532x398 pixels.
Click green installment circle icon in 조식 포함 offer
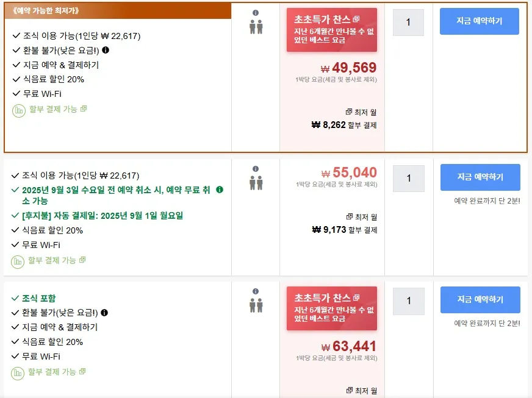pos(19,372)
